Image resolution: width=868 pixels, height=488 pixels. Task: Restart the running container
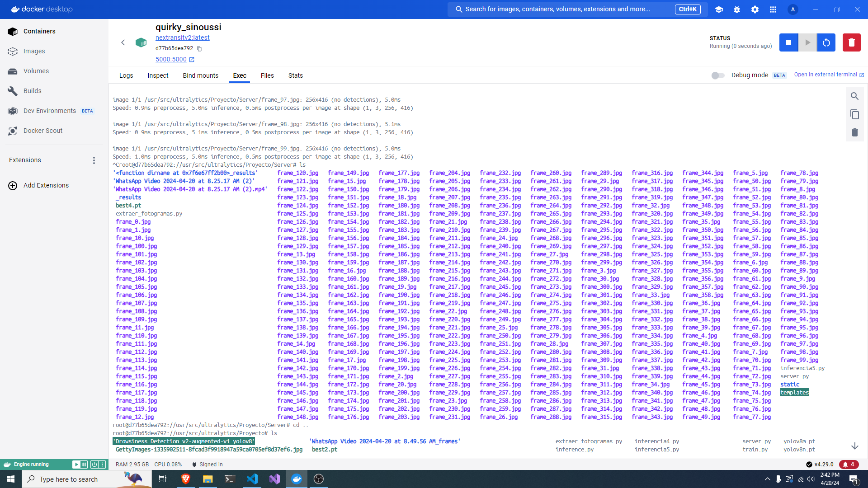tap(826, 42)
